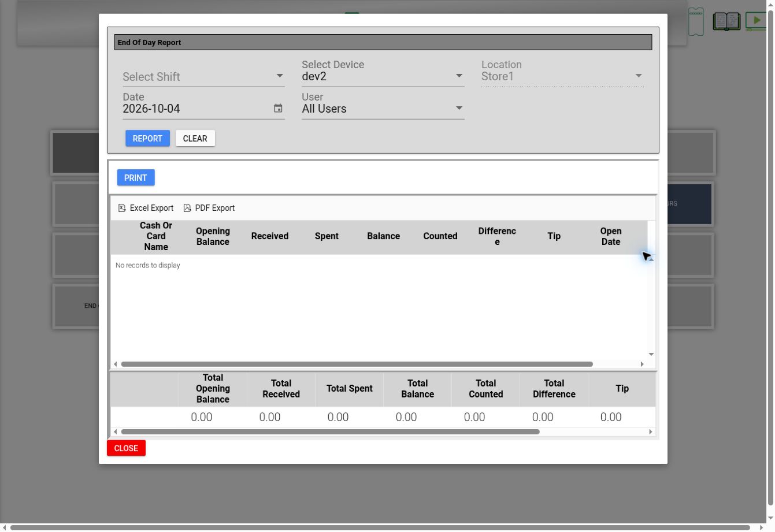775x532 pixels.
Task: Open the Select Device dropdown showing dev2
Action: point(383,76)
